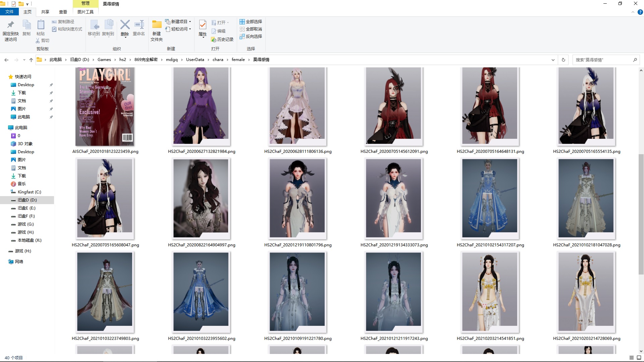The width and height of the screenshot is (644, 362).
Task: Click the 管理 (Manage) contextual tab
Action: pos(86,3)
